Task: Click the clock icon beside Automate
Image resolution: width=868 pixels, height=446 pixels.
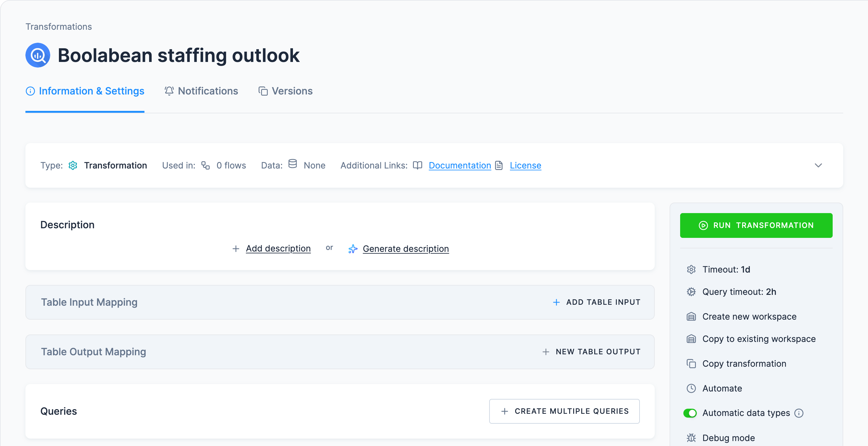Action: pyautogui.click(x=691, y=388)
